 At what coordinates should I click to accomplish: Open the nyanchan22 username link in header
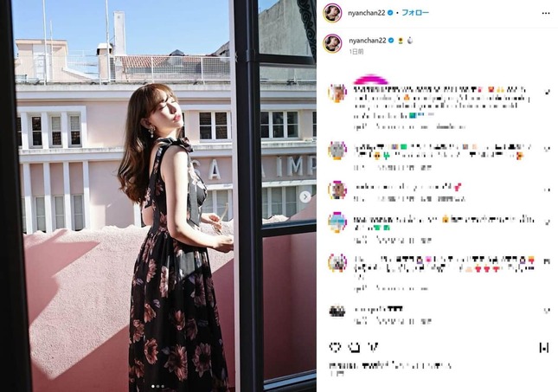(x=366, y=13)
